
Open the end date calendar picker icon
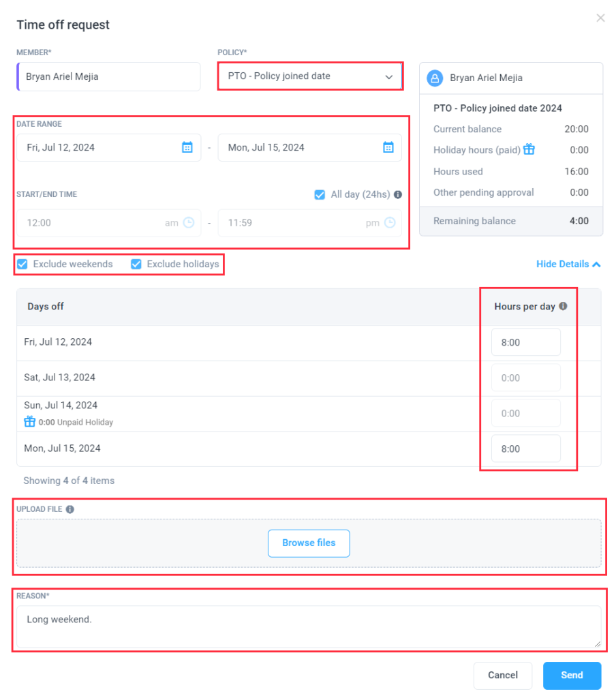pos(388,147)
